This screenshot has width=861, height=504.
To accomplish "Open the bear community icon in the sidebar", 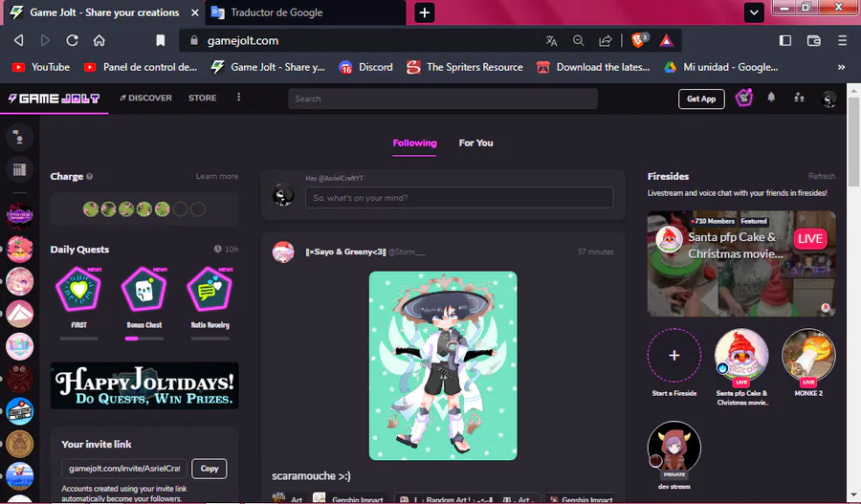I will [x=19, y=444].
